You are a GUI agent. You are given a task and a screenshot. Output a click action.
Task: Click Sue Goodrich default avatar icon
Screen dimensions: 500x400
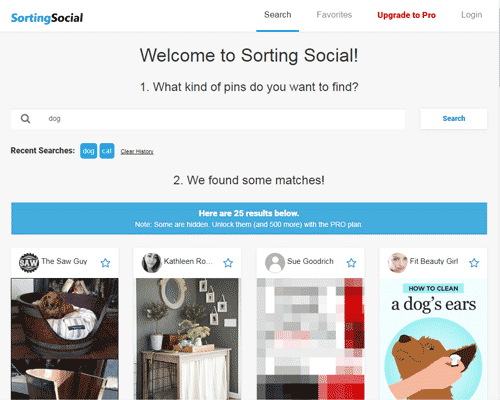tap(275, 263)
